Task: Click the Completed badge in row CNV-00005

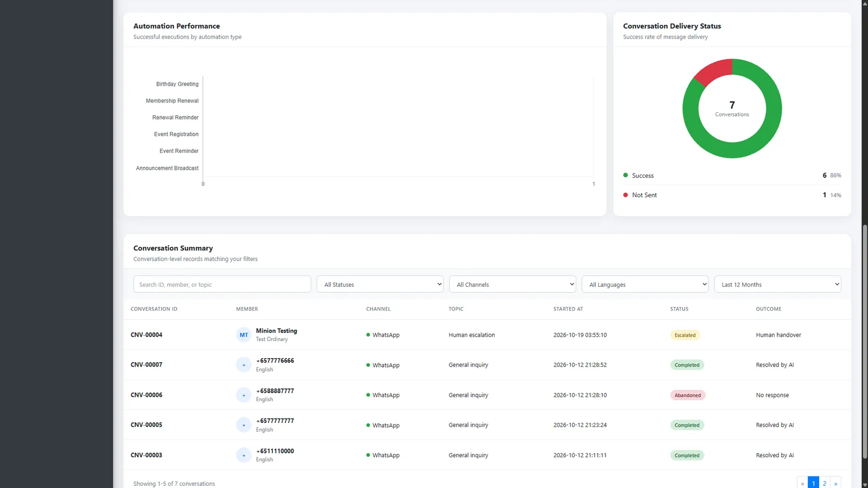Action: click(687, 425)
